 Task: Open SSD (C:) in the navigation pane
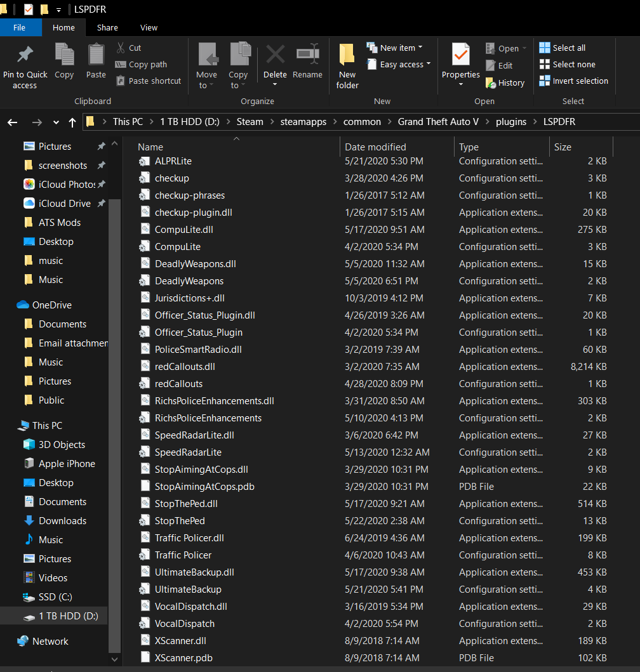56,597
